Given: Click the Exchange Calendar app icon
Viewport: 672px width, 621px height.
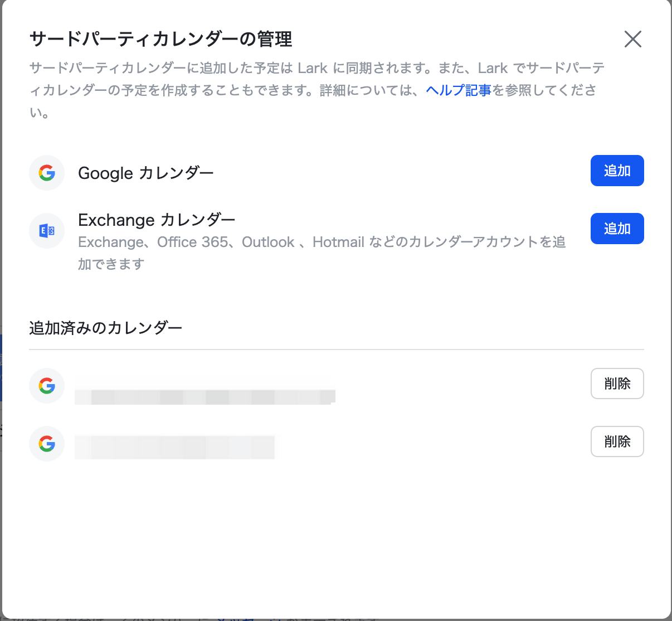Looking at the screenshot, I should (47, 231).
